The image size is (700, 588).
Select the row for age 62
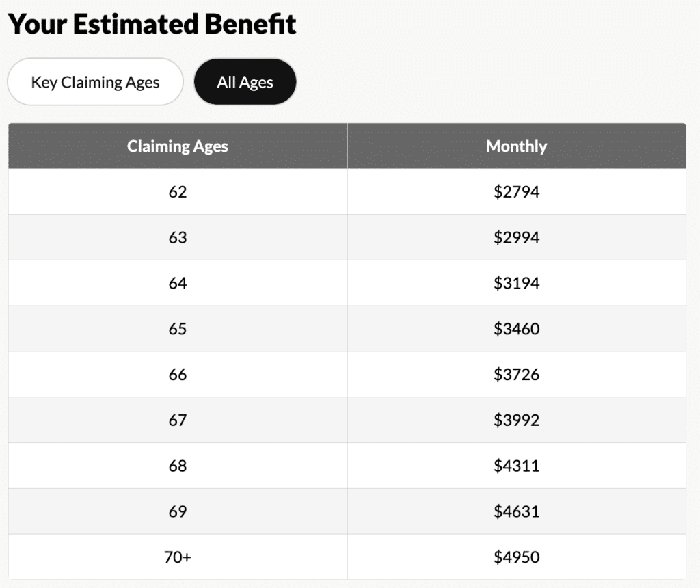[177, 191]
